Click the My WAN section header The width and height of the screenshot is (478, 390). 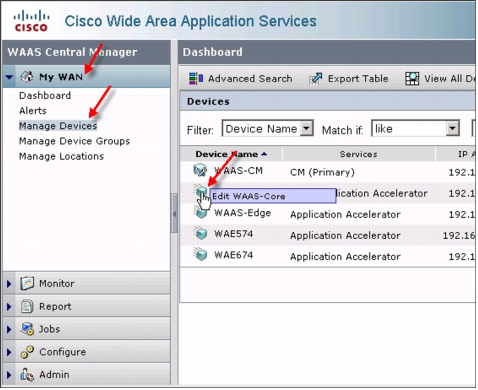click(86, 77)
